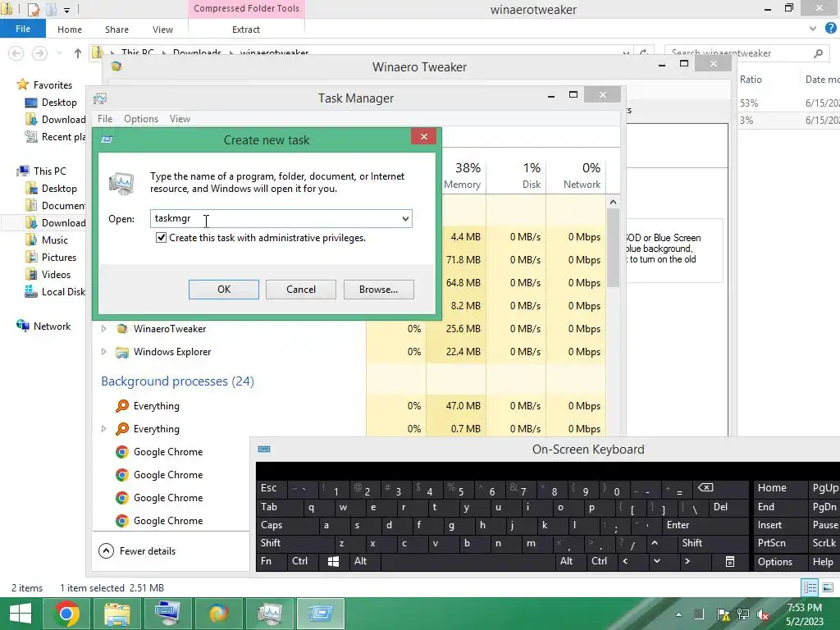Click Explorer Back navigation arrow

point(16,53)
